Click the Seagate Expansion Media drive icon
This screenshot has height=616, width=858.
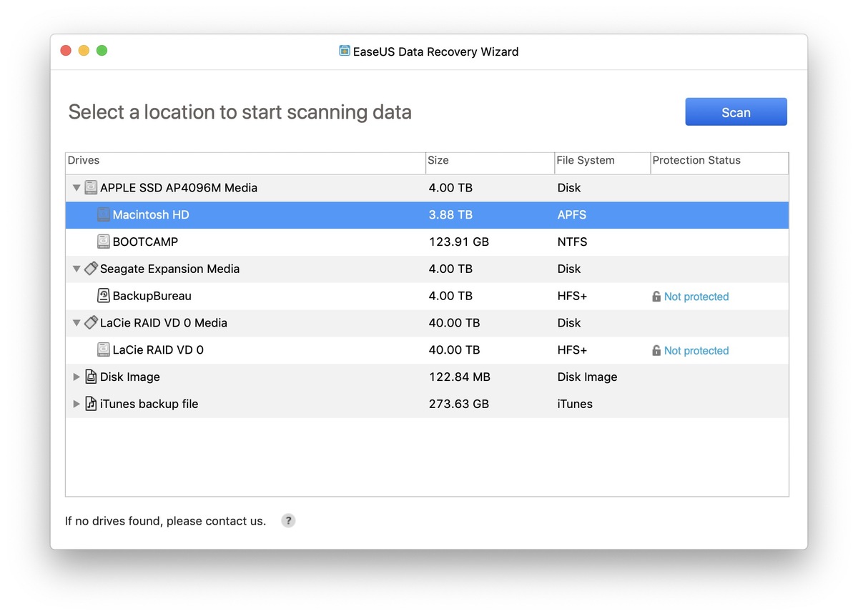[x=91, y=269]
